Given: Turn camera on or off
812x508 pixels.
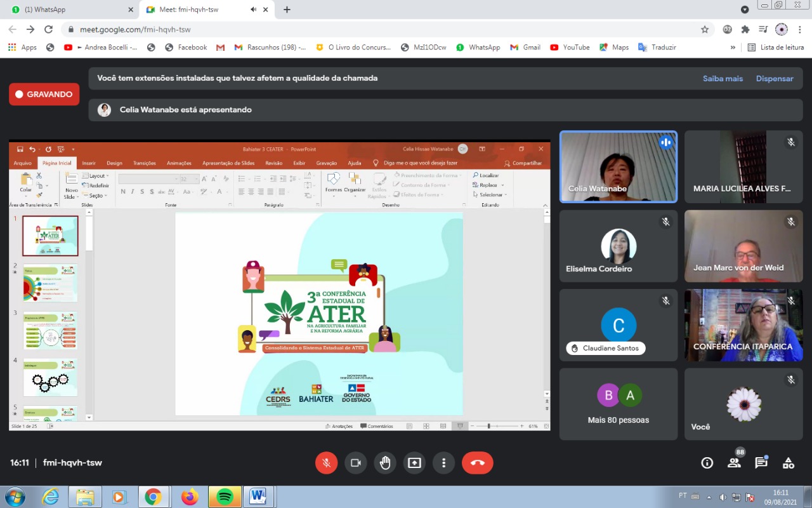Looking at the screenshot, I should (356, 463).
